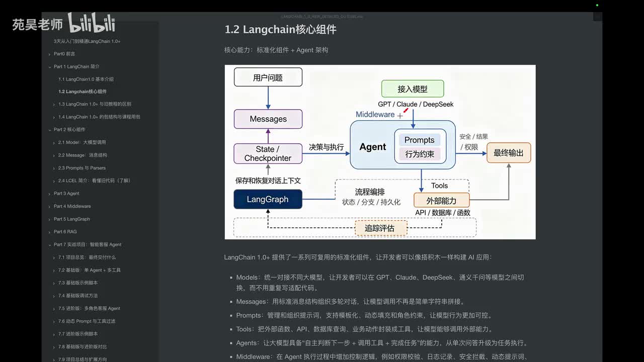644x362 pixels.
Task: Open 7.6 动态 Prompt 与工具过滤
Action: pyautogui.click(x=87, y=321)
